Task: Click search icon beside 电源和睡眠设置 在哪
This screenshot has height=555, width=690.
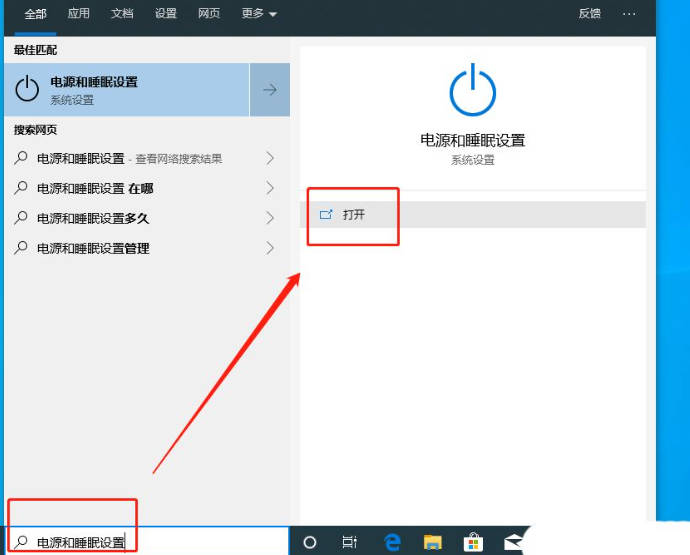Action: click(21, 188)
